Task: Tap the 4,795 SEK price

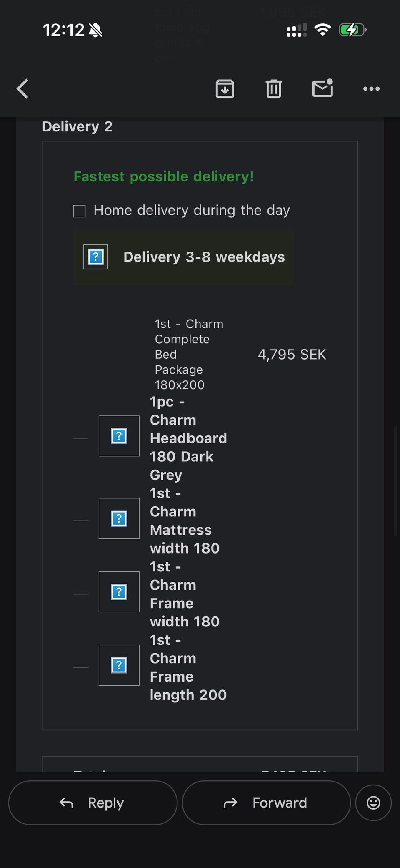Action: [292, 355]
